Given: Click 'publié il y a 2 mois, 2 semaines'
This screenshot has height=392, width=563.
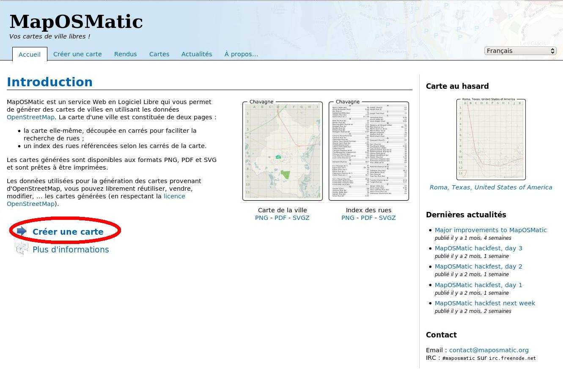Looking at the screenshot, I should [473, 311].
